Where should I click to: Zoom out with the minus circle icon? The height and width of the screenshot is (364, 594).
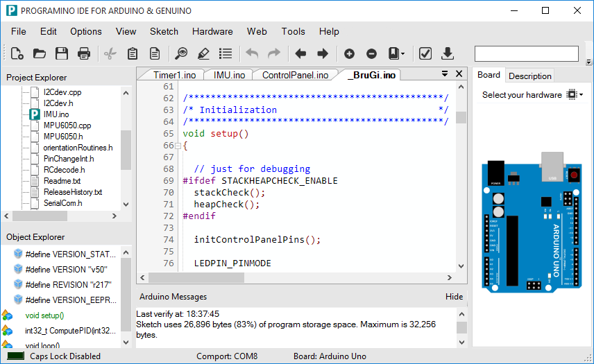(372, 53)
